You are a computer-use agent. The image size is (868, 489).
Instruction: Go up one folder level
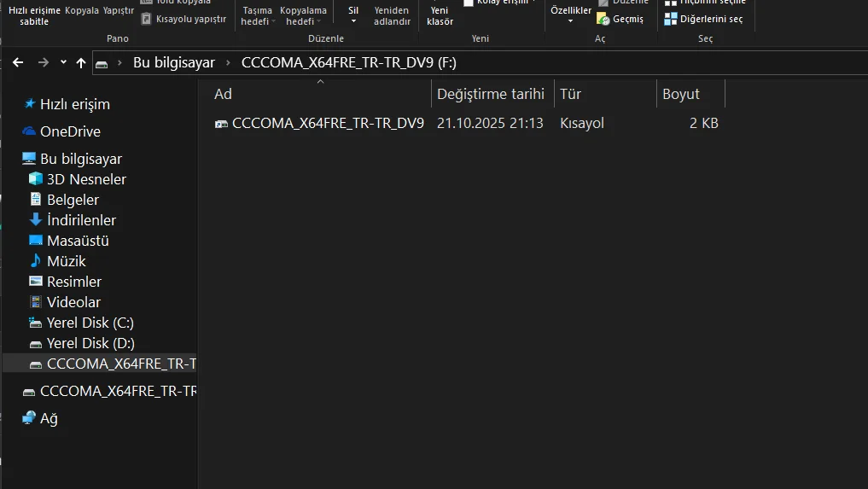[x=81, y=62]
